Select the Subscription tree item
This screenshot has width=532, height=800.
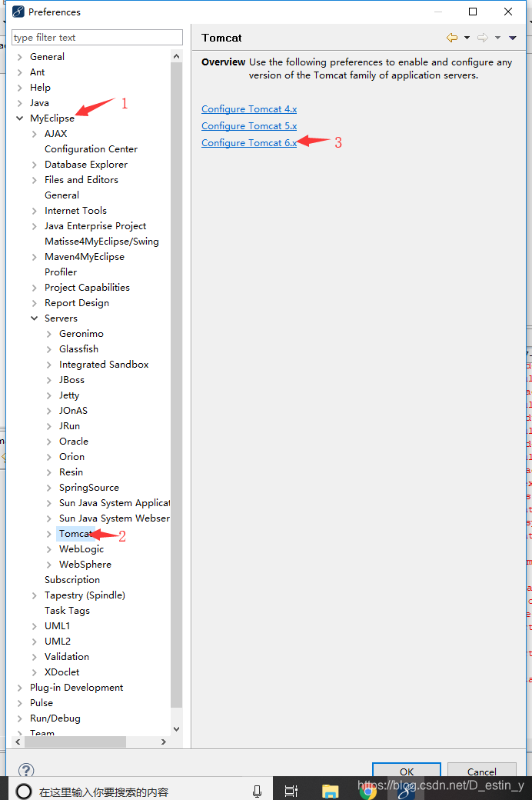[72, 579]
